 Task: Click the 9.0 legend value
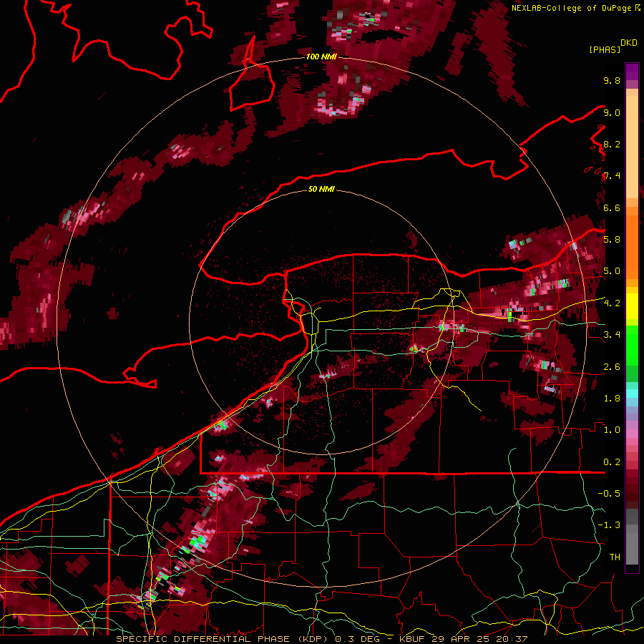[612, 112]
